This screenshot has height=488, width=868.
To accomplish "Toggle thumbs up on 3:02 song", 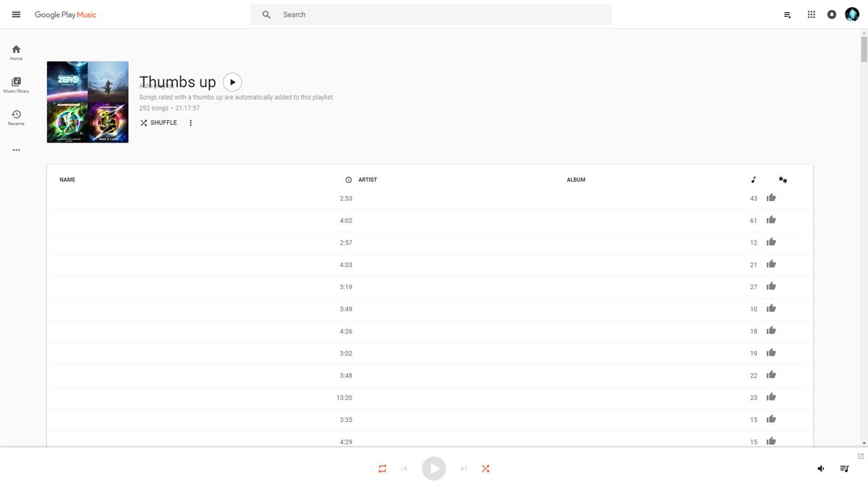I will (x=771, y=353).
